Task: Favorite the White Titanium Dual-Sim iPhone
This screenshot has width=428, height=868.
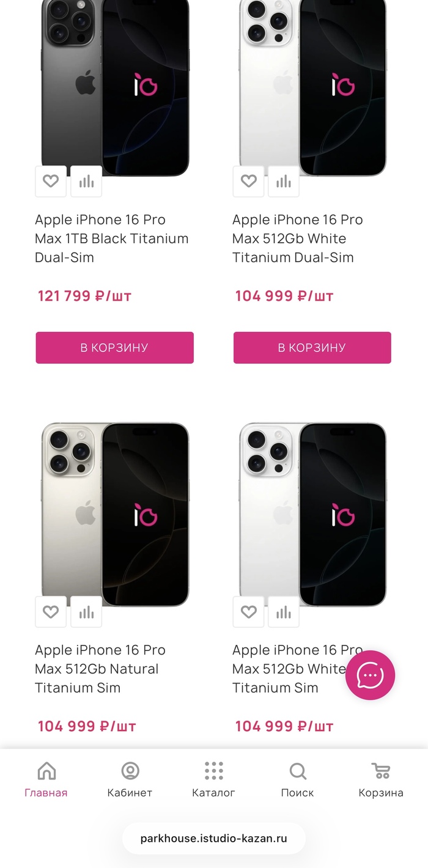Action: [248, 182]
